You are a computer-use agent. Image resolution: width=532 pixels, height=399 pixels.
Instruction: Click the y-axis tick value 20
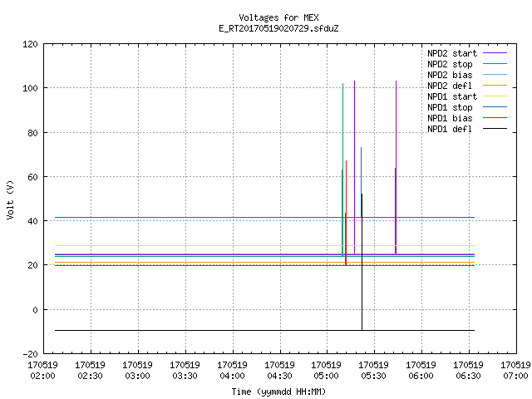[32, 265]
